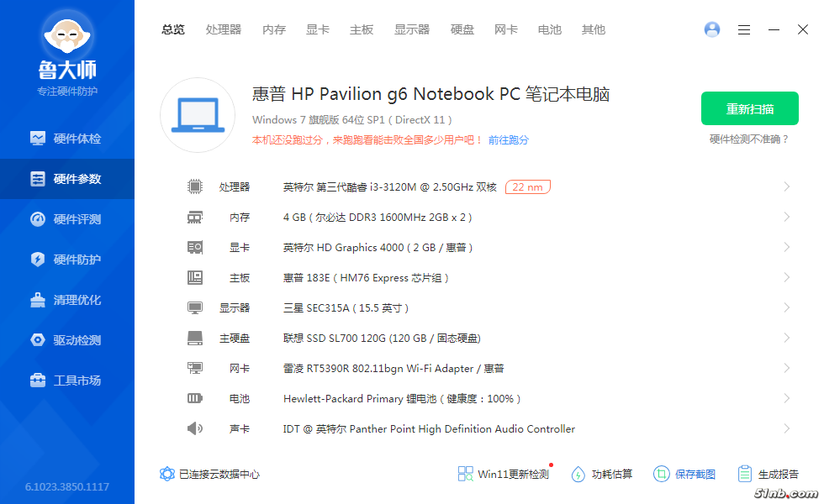
Task: Click the user account avatar icon
Action: click(712, 29)
